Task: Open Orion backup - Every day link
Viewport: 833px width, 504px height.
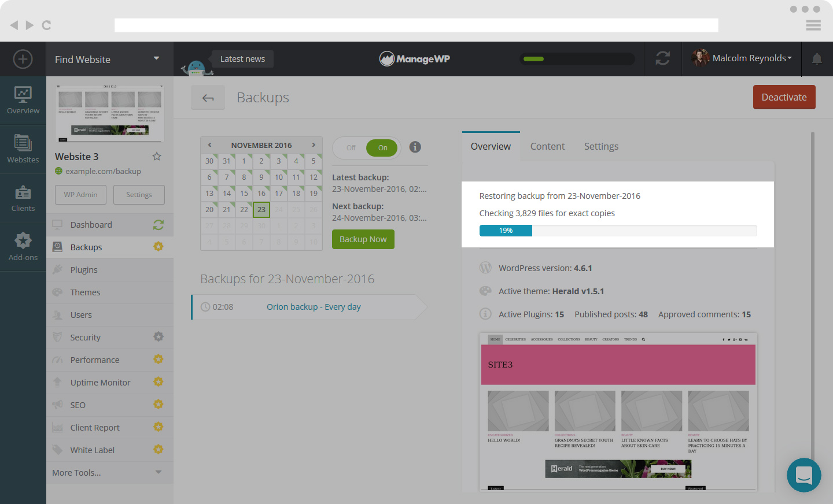Action: (314, 307)
